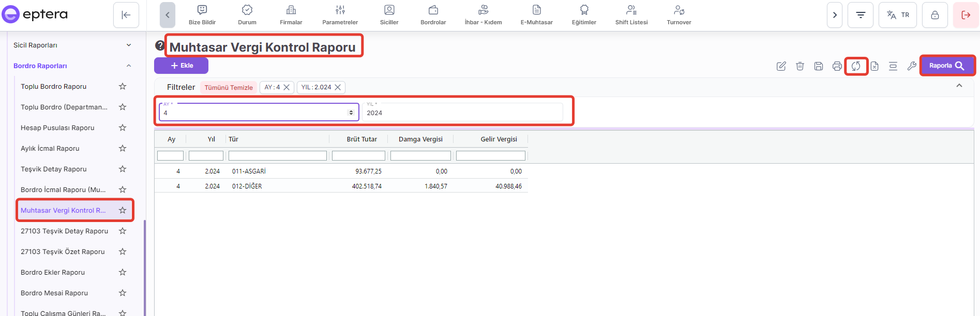This screenshot has width=980, height=316.
Task: Open settings with the wrench icon
Action: (x=912, y=66)
